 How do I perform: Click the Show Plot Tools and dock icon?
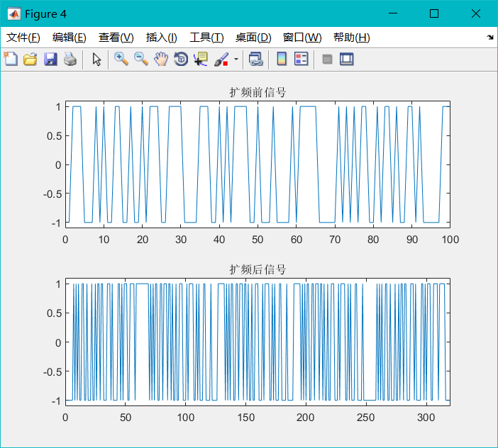(x=346, y=59)
